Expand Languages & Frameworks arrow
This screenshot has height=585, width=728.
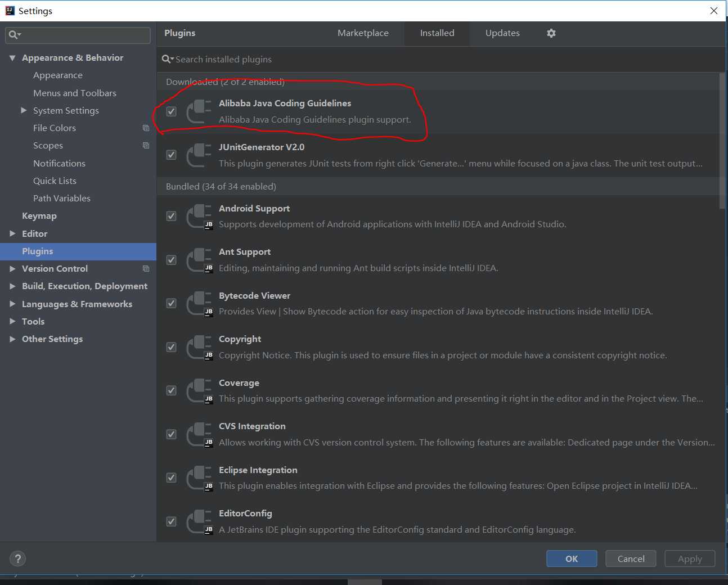tap(12, 304)
